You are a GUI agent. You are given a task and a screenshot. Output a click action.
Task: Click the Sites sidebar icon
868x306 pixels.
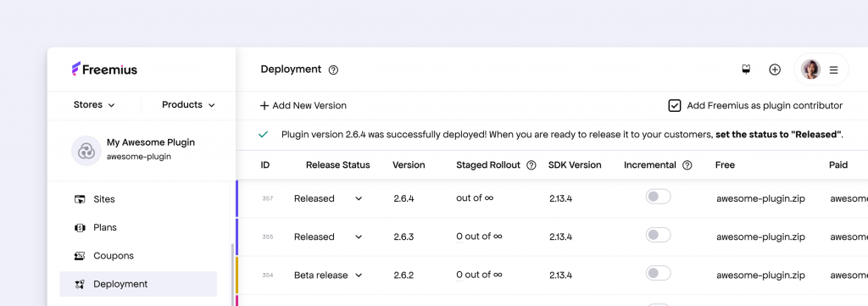80,199
